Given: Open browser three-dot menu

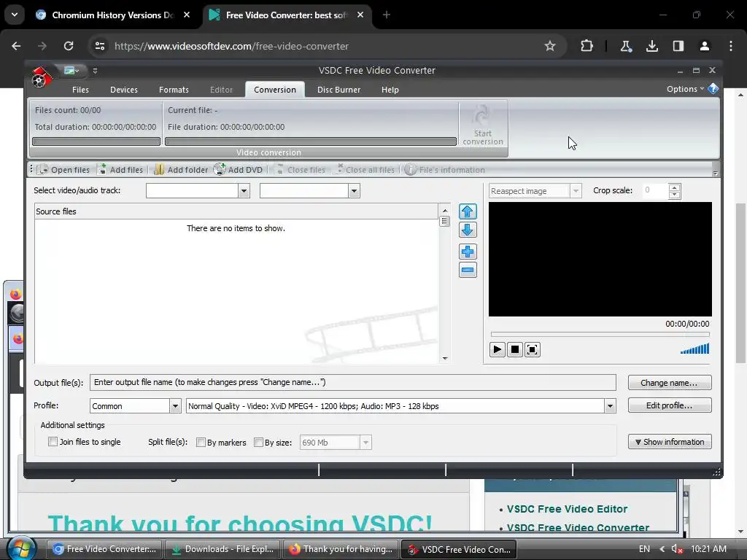Looking at the screenshot, I should coord(731,46).
